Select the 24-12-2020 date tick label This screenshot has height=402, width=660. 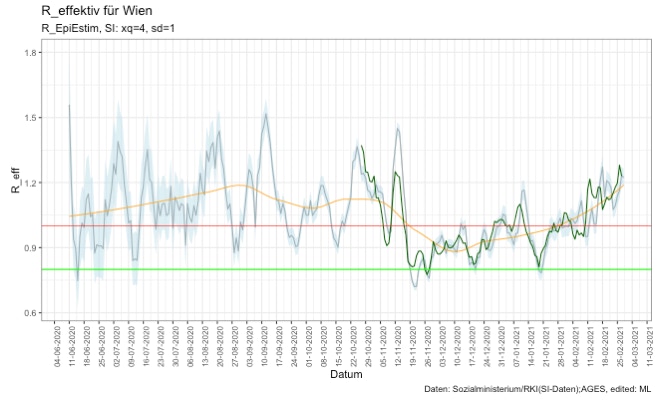coord(487,343)
